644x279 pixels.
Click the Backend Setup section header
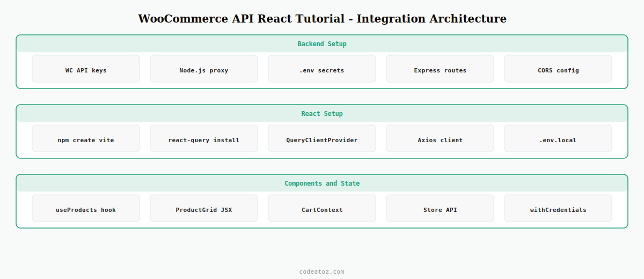pyautogui.click(x=322, y=44)
